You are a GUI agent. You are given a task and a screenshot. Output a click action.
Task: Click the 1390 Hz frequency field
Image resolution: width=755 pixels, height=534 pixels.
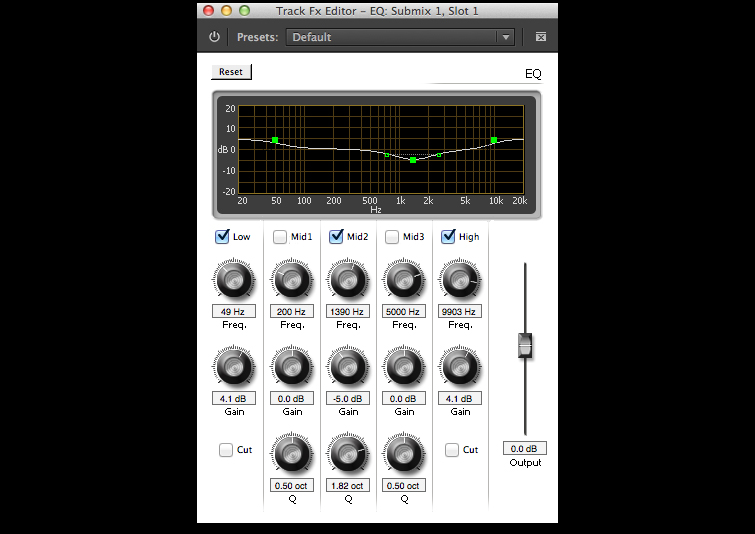click(x=347, y=312)
